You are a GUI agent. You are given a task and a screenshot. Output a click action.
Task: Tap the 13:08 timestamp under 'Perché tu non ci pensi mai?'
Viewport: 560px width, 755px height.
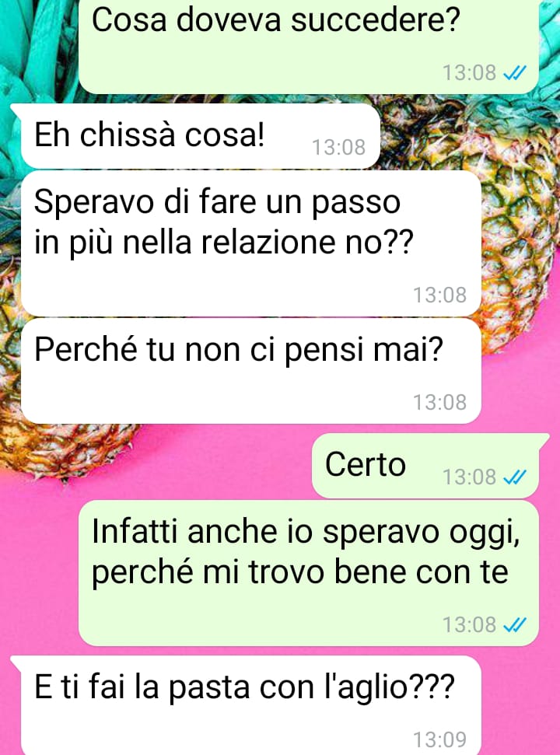tap(440, 402)
